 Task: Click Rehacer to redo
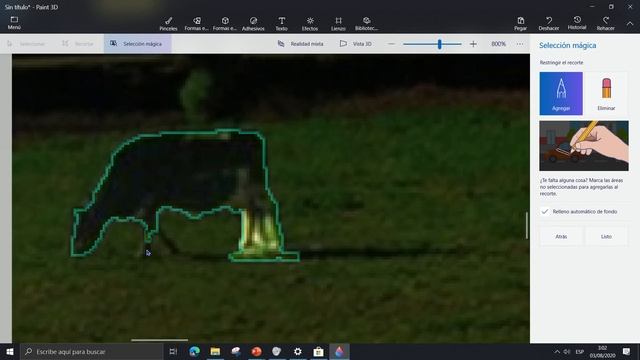(605, 24)
